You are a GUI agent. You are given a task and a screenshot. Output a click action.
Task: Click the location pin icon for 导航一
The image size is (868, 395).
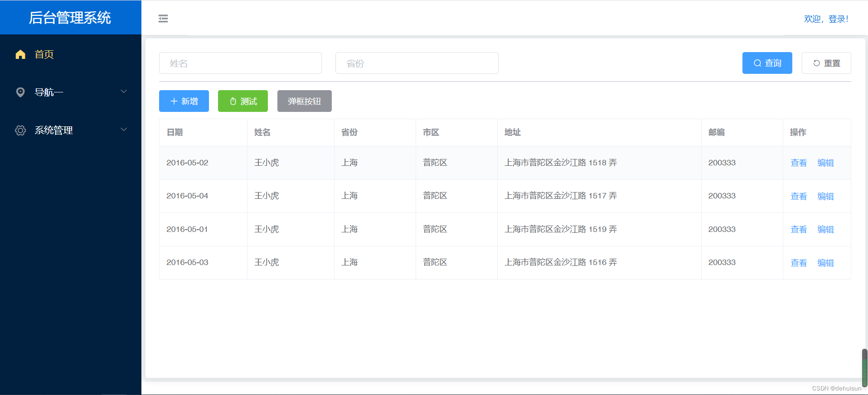[x=20, y=92]
